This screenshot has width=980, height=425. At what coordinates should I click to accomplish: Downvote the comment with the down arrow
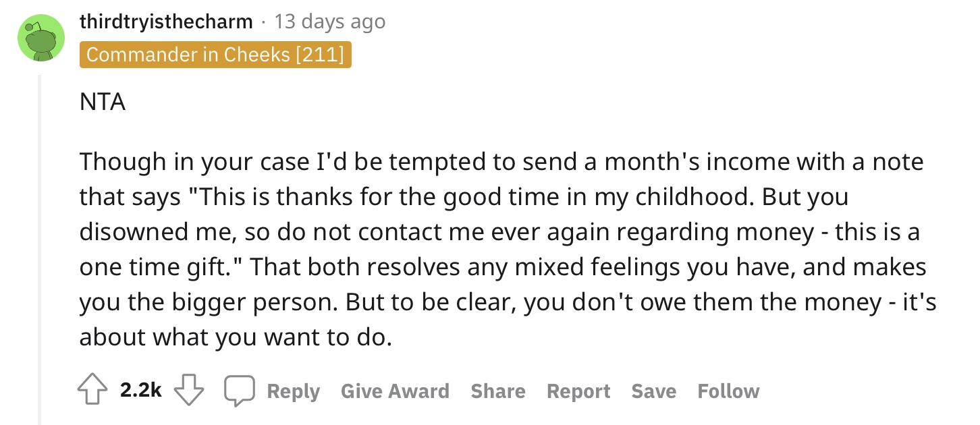(x=190, y=391)
